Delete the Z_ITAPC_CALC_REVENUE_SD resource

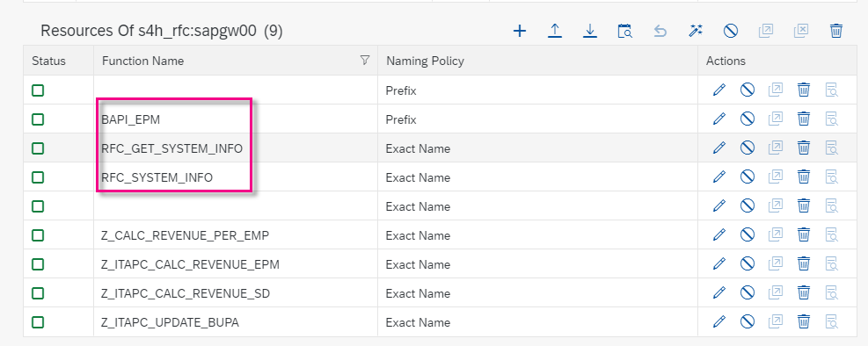(804, 292)
